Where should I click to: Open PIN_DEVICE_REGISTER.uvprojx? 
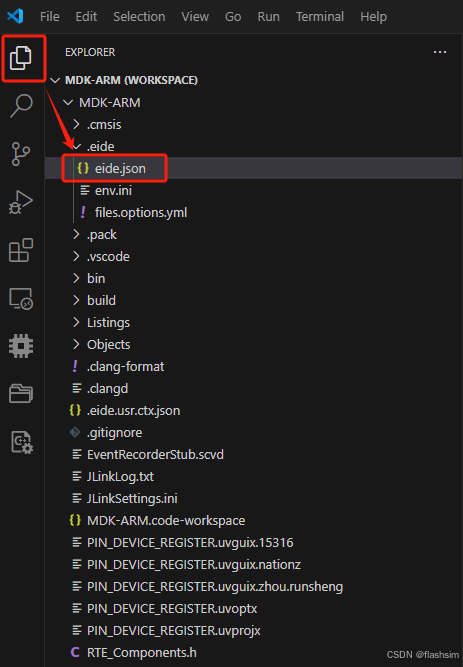tap(253, 631)
